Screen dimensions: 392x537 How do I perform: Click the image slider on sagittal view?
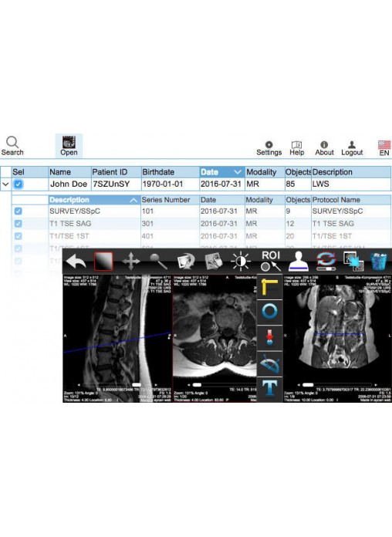117,384
